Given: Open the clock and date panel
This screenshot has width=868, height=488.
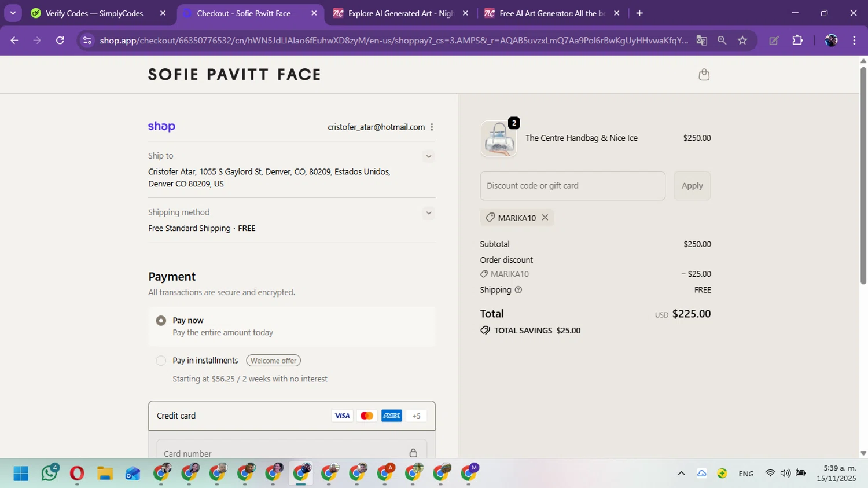Looking at the screenshot, I should (836, 473).
